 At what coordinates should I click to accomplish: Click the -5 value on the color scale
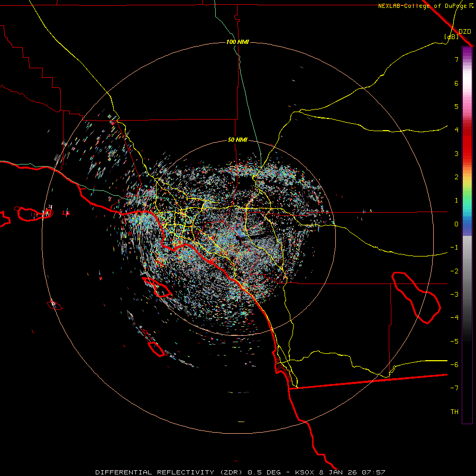point(454,342)
